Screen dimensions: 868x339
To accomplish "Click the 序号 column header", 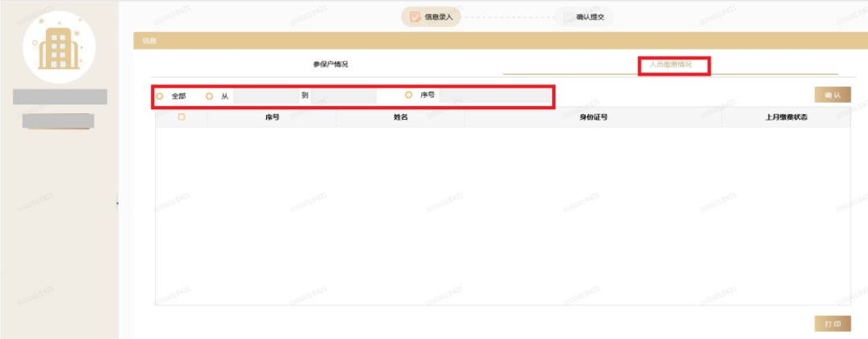I will (272, 118).
